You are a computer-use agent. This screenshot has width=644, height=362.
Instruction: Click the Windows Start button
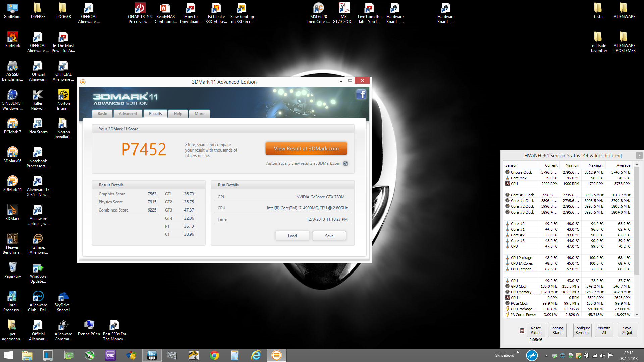[x=8, y=355]
